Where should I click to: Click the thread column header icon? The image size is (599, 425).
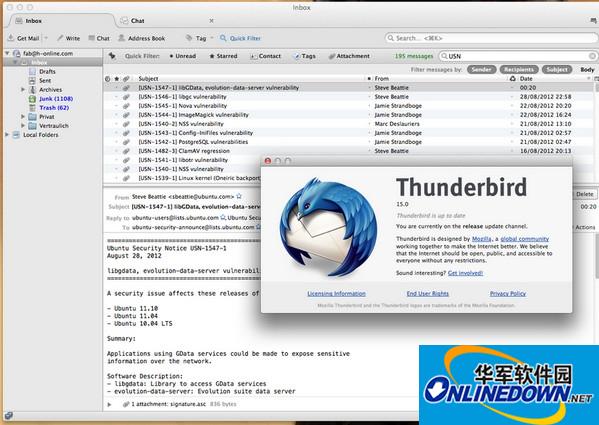click(107, 79)
